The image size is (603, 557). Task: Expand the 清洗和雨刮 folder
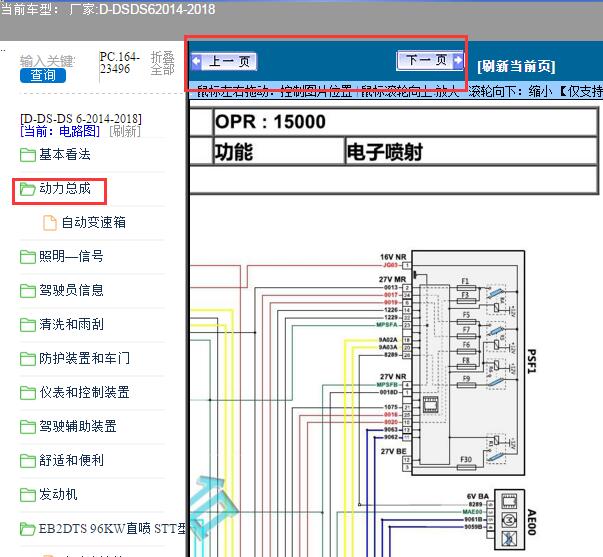[71, 324]
